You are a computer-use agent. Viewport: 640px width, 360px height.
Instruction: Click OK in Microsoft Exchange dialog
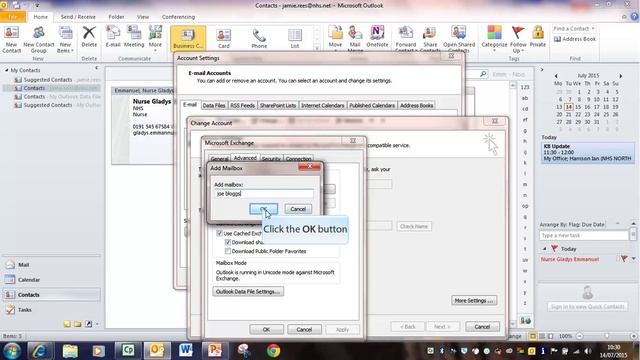[x=267, y=329]
